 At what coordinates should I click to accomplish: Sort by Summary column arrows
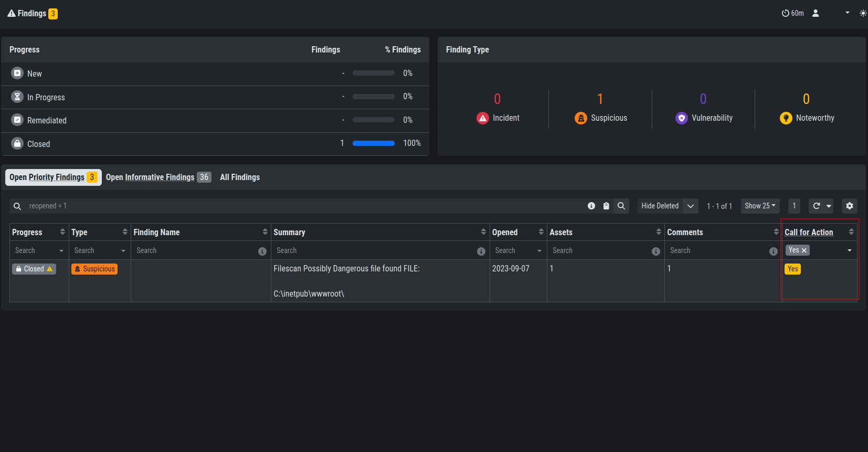point(483,232)
